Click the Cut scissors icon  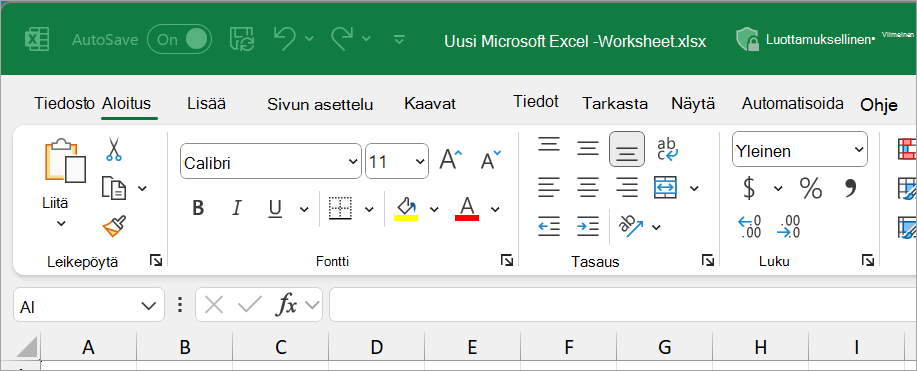[x=113, y=149]
